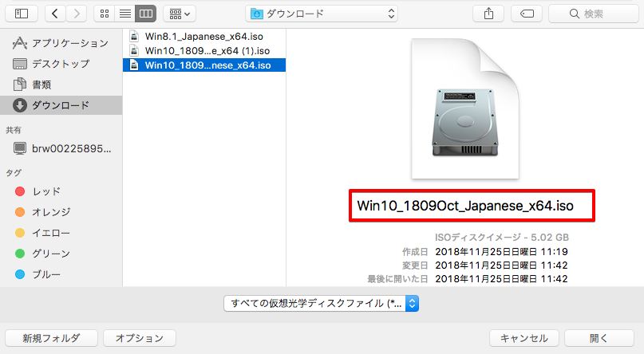Click the preview filename Win10_1809Oct_Japanese_x64.iso
Screen dimensions: 644x354
465,206
